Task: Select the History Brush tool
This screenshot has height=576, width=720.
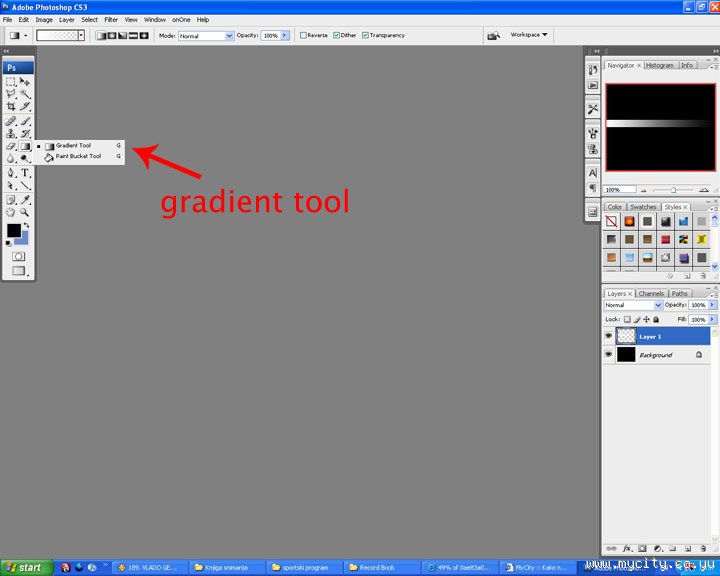Action: click(25, 134)
